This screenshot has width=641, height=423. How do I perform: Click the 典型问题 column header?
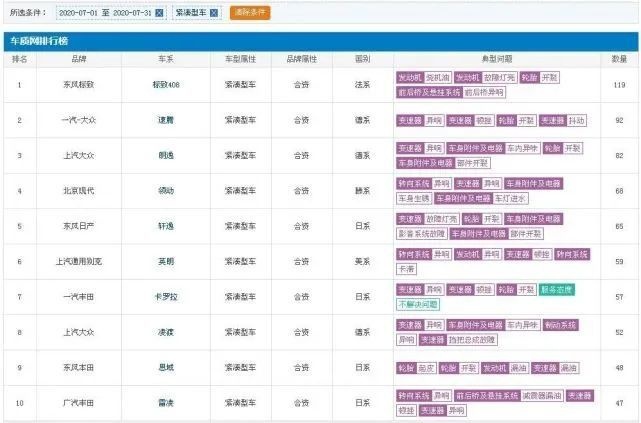[497, 59]
